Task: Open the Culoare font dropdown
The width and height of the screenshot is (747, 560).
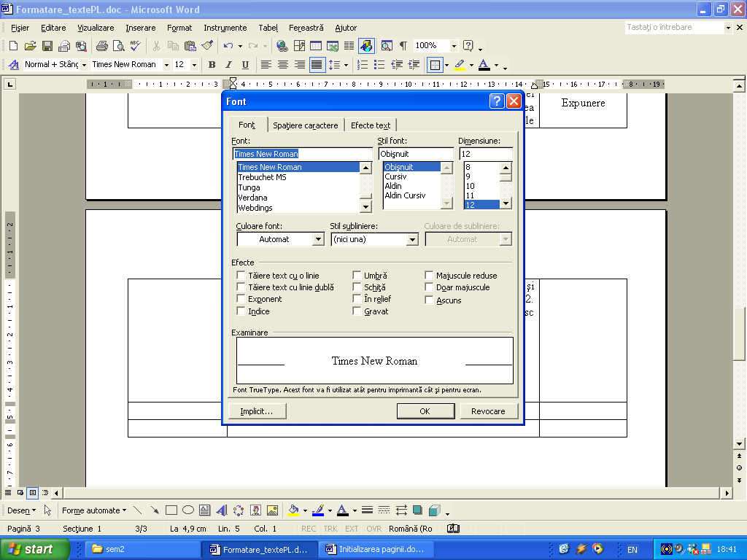Action: [318, 239]
